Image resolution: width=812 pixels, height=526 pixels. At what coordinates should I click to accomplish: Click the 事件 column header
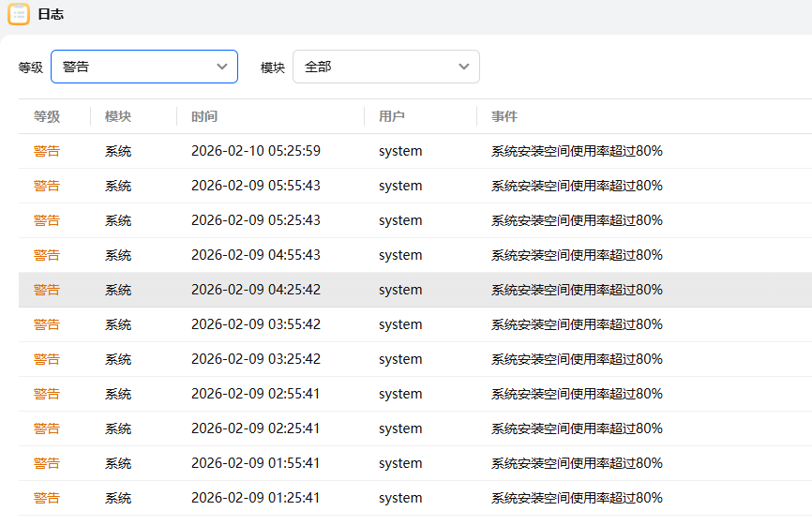504,116
